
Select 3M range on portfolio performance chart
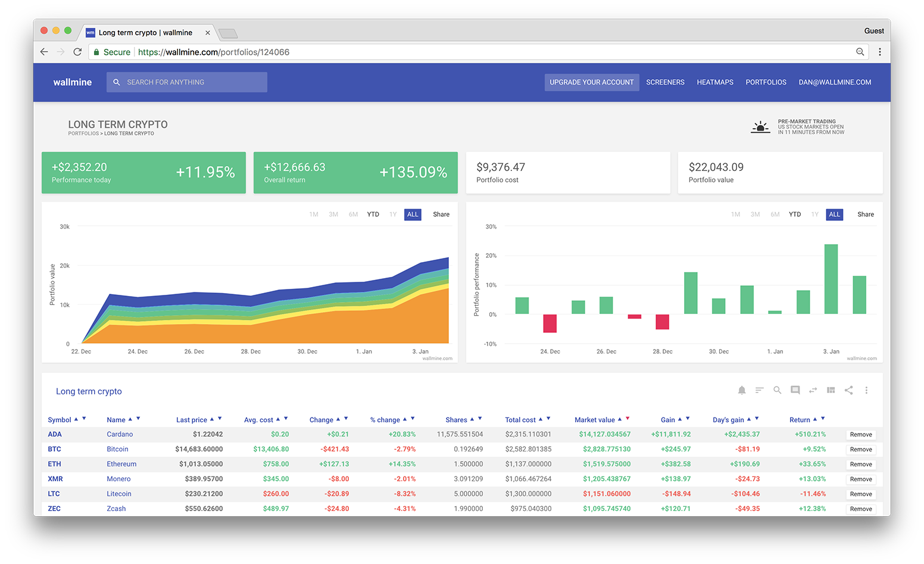(755, 214)
